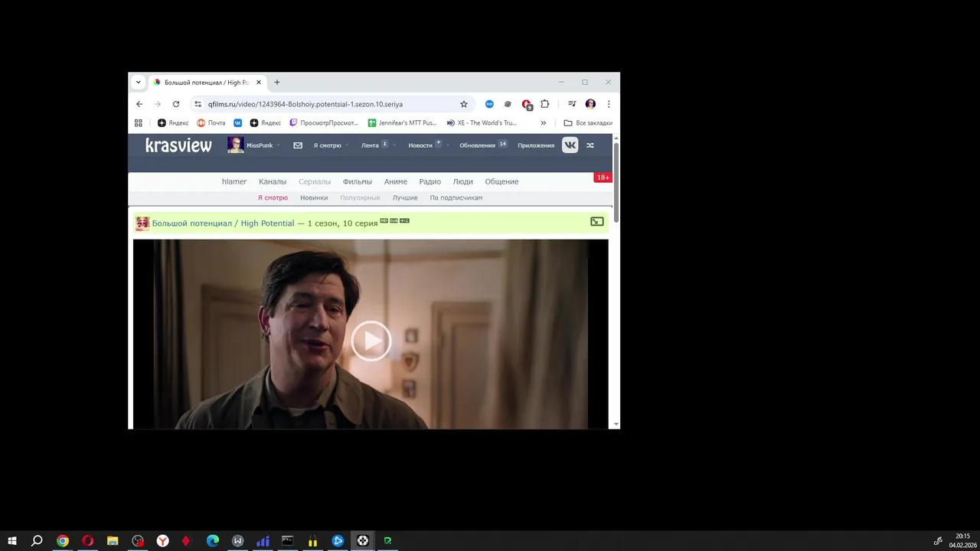980x551 pixels.
Task: Select the pink Я смотрю sub-tab
Action: [x=273, y=197]
